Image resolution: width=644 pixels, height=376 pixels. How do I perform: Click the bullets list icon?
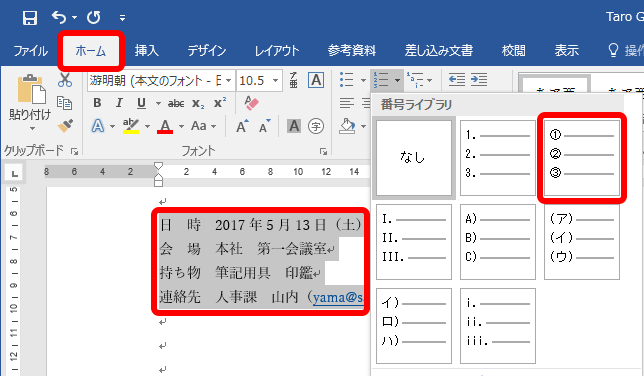(347, 80)
